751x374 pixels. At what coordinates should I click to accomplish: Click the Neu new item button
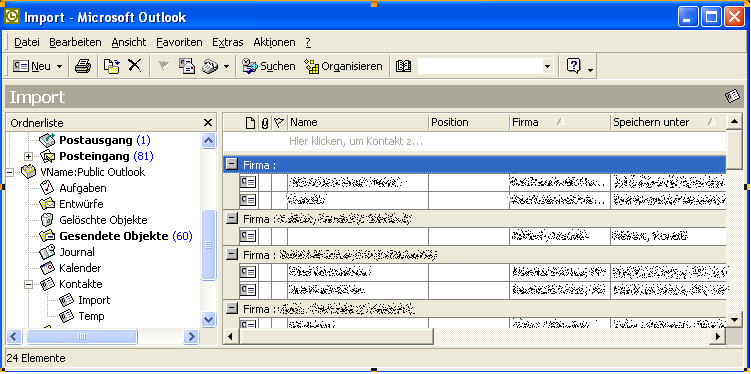point(32,66)
